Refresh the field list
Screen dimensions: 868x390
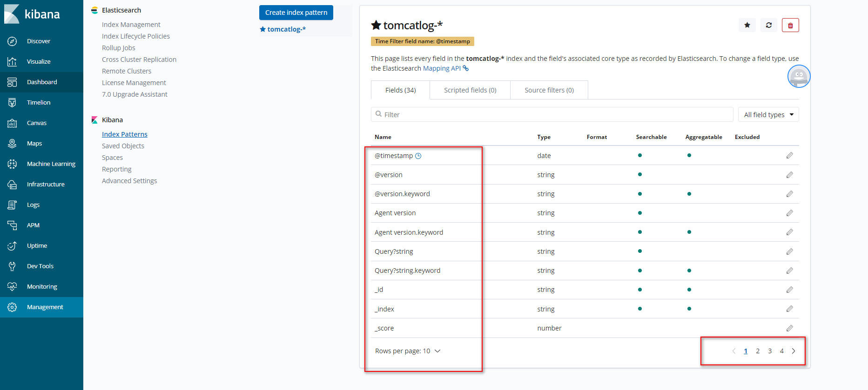769,25
